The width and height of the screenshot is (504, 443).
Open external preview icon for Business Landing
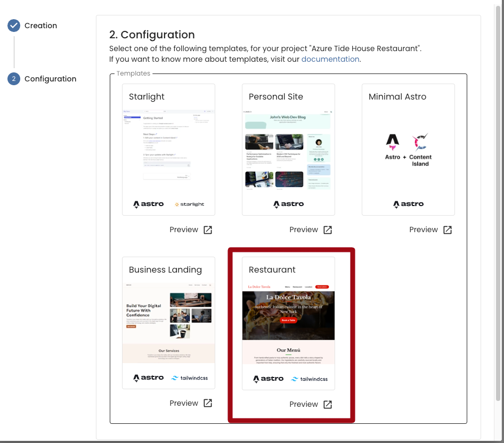[x=208, y=403]
